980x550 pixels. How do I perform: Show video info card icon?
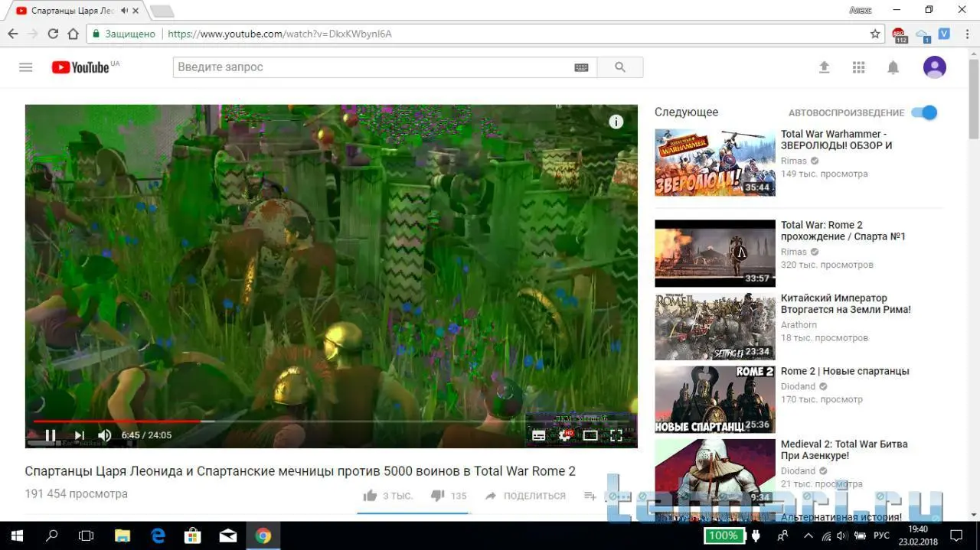tap(616, 122)
